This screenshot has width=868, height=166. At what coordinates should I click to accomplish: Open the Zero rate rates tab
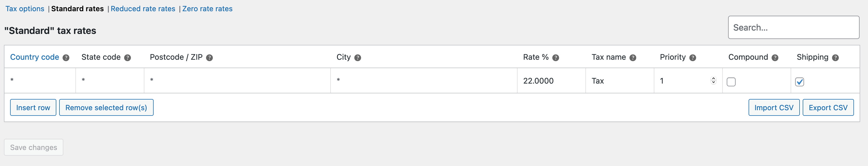[x=207, y=8]
